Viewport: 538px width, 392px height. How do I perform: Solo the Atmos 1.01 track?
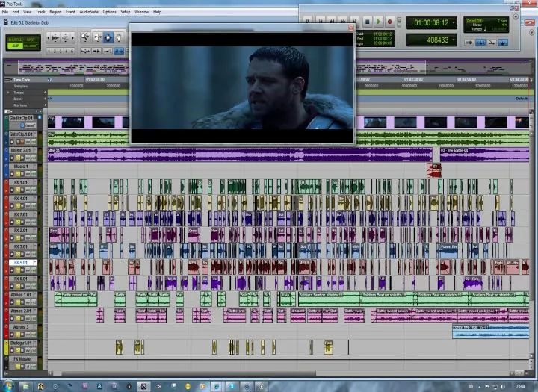point(18,302)
